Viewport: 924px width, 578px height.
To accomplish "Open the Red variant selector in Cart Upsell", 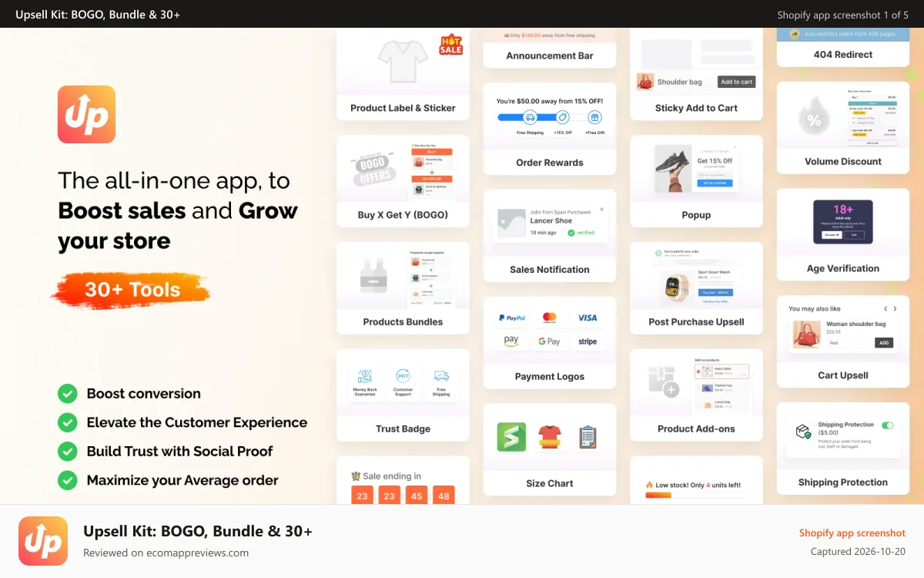I will point(849,343).
